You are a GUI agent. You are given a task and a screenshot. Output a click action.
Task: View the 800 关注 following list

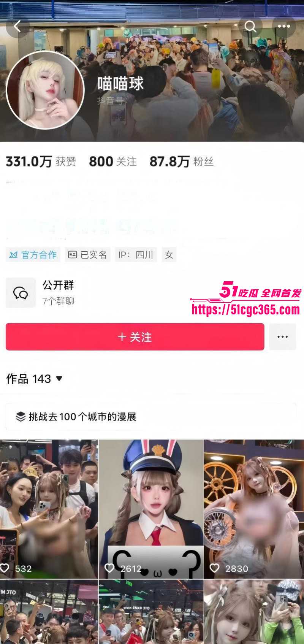click(112, 162)
